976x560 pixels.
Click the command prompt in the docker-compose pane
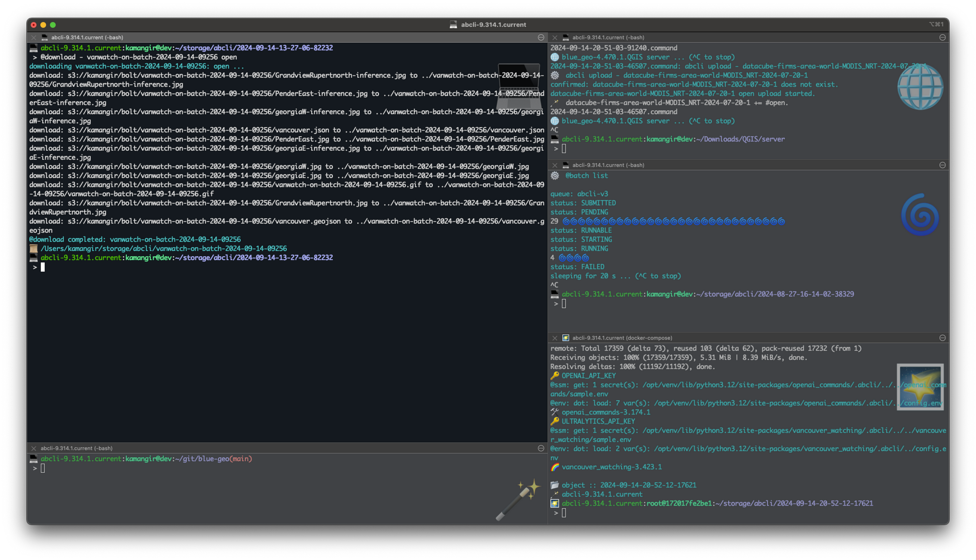pyautogui.click(x=564, y=513)
